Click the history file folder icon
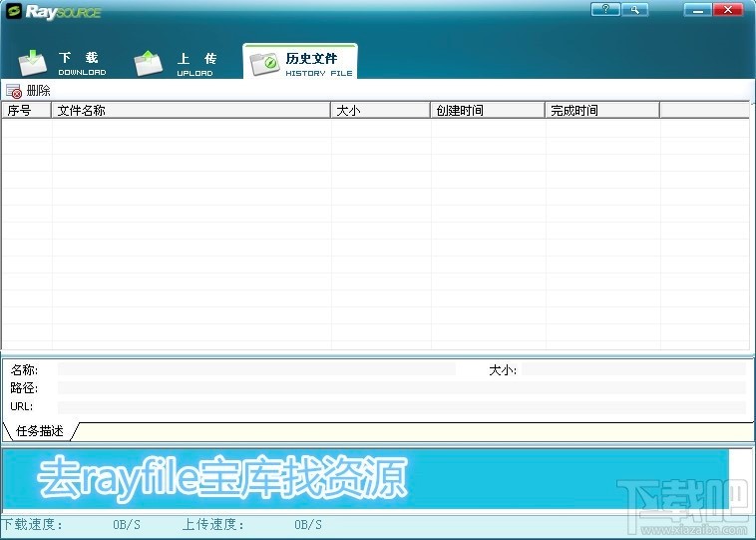The width and height of the screenshot is (756, 540). [264, 64]
